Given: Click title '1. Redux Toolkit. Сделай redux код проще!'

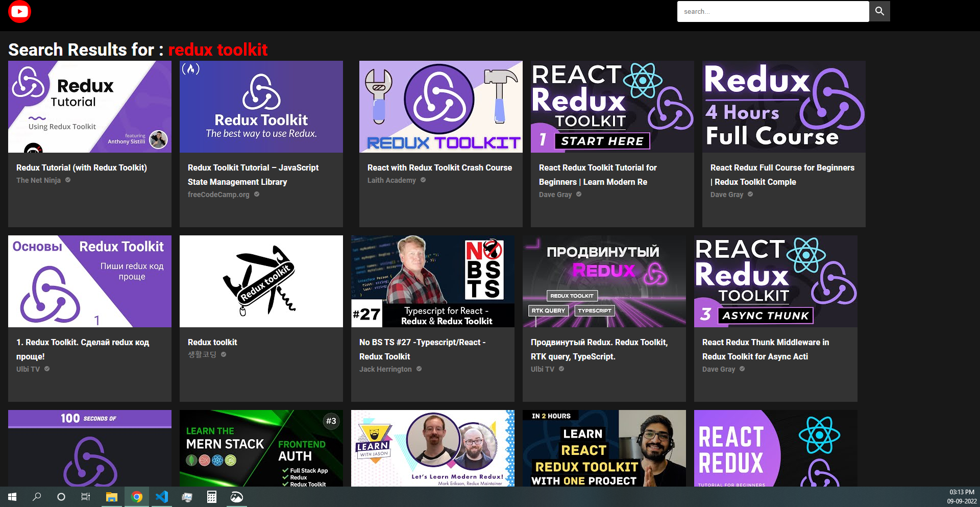Looking at the screenshot, I should (x=83, y=349).
